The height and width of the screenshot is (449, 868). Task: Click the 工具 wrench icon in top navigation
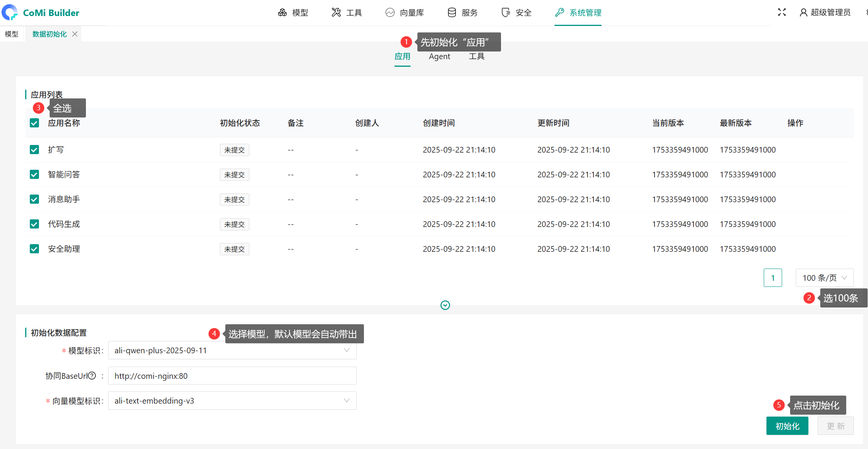click(336, 13)
